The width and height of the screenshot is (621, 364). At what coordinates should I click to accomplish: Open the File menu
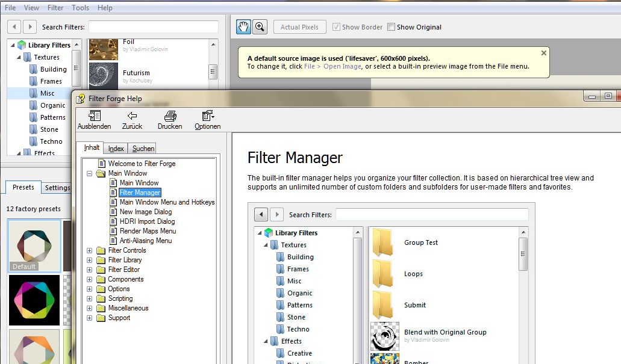coord(10,7)
